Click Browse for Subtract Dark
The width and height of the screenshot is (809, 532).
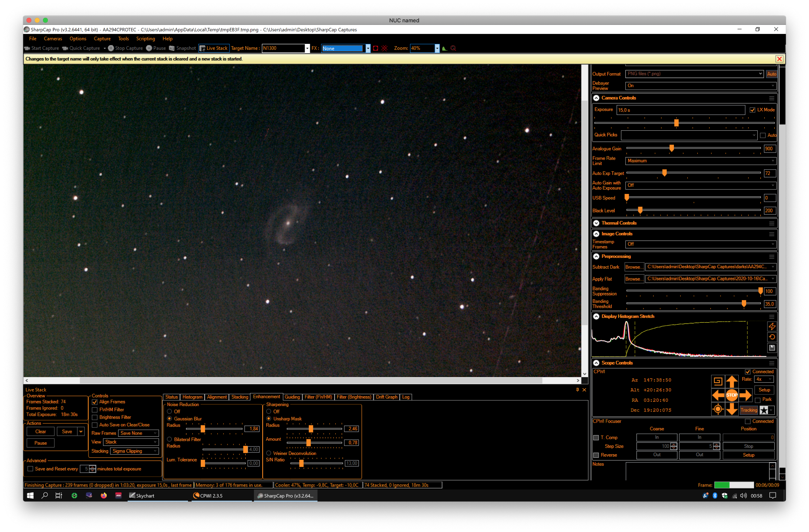click(634, 267)
